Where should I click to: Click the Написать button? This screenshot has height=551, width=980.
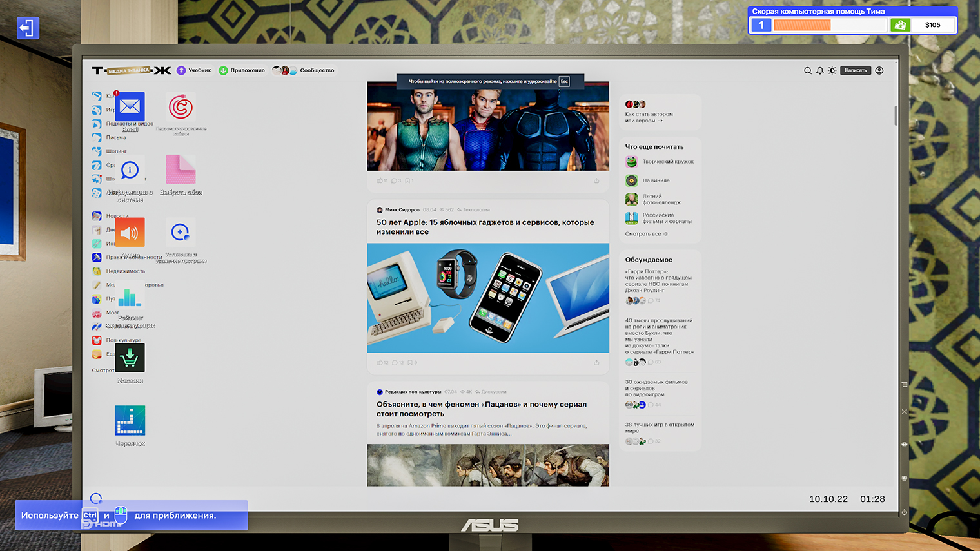point(856,70)
